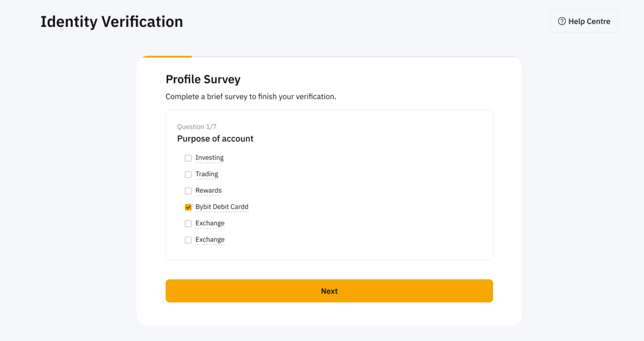Uncheck the Bybit Debit Cardd checkbox

pyautogui.click(x=188, y=207)
